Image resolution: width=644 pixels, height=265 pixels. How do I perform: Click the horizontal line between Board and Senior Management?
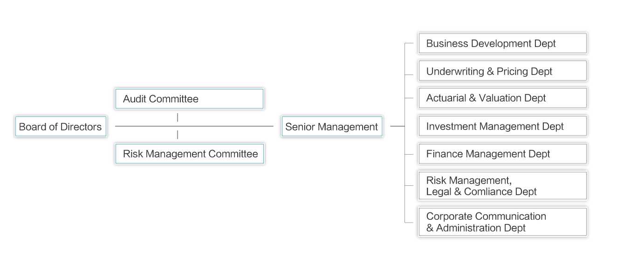coord(224,126)
